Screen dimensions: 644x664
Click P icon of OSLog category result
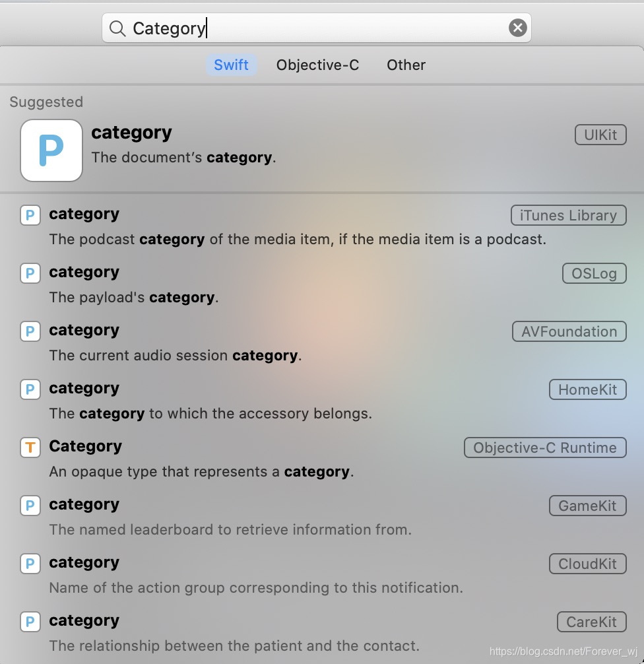pos(30,273)
